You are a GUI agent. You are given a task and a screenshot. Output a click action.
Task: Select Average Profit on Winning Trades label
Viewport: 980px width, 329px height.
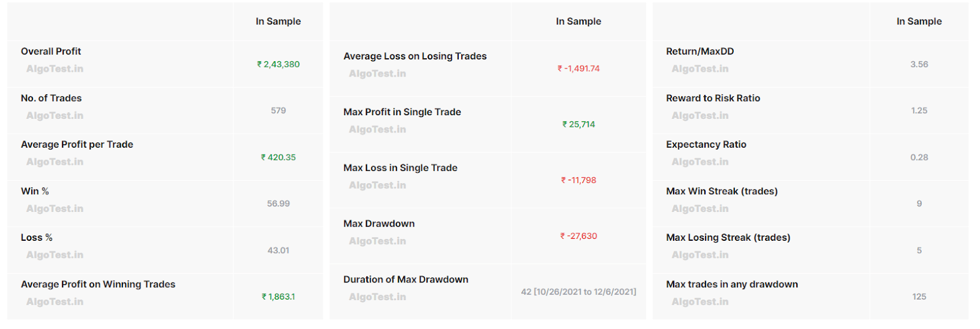pos(98,284)
